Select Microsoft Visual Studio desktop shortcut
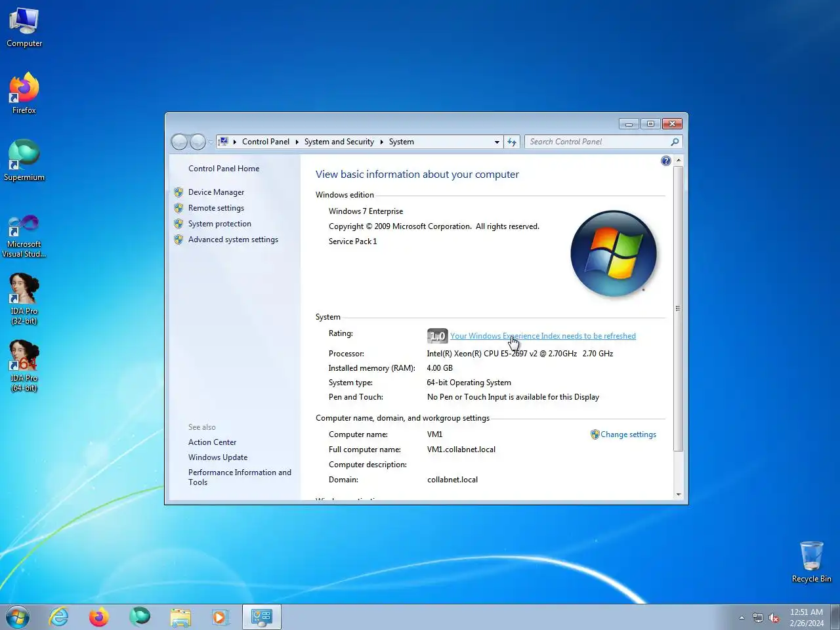840x630 pixels. point(24,235)
